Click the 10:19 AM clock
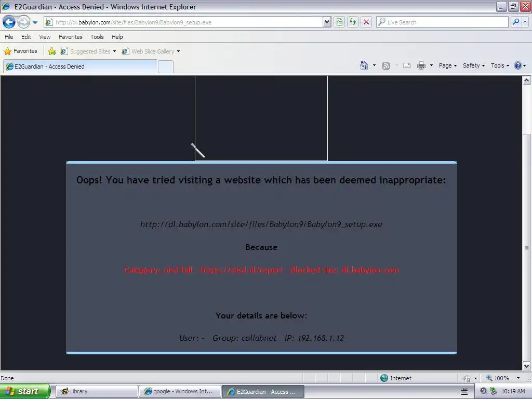 pos(513,391)
